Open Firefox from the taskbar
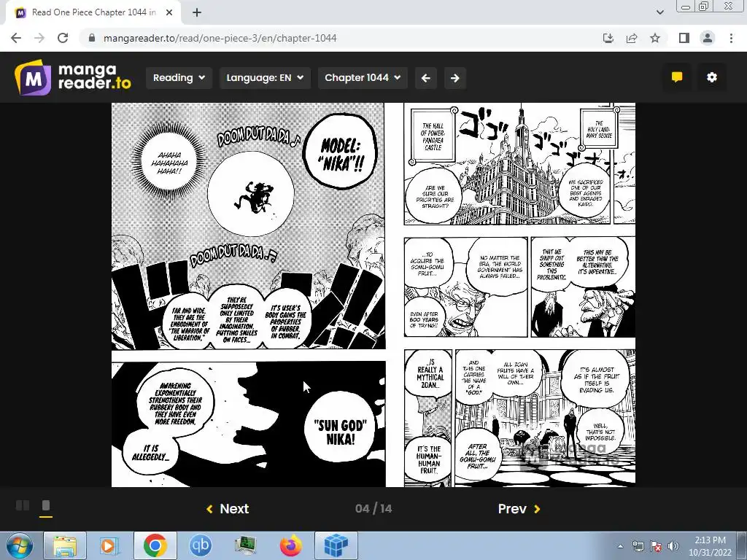The width and height of the screenshot is (747, 560). pyautogui.click(x=290, y=545)
